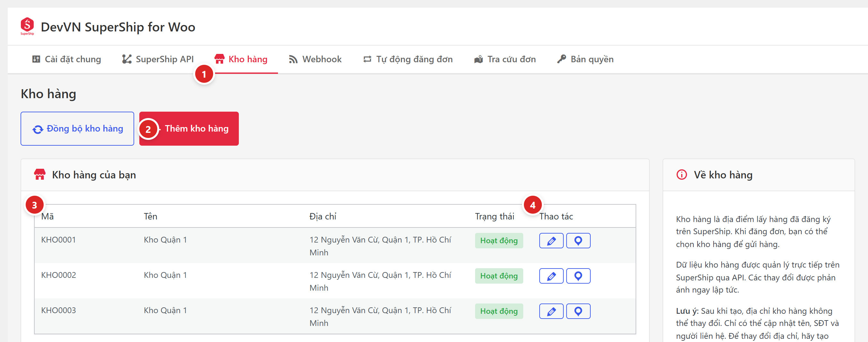Click the info icon beside Về kho hàng
Viewport: 868px width, 342px height.
682,175
